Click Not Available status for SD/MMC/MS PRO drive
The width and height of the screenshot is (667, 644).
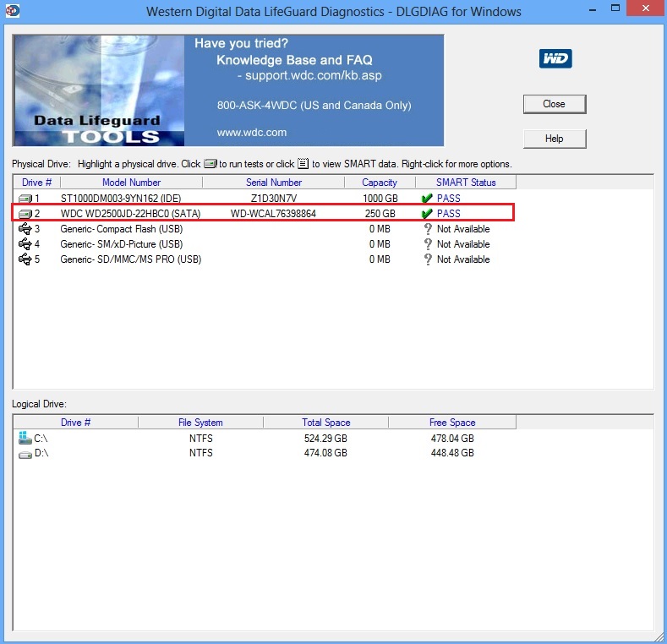[463, 259]
